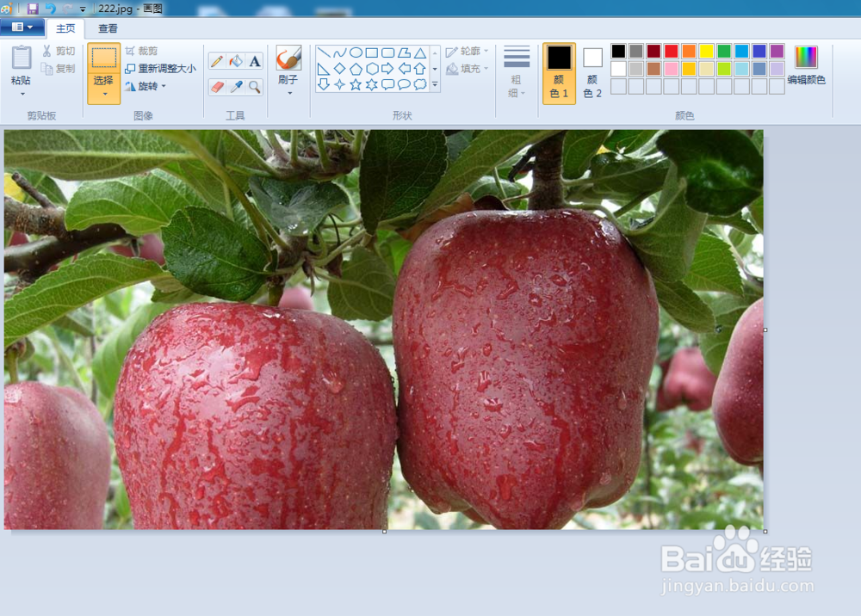861x616 pixels.
Task: Activate 颜色 1 foreground color
Action: click(559, 72)
